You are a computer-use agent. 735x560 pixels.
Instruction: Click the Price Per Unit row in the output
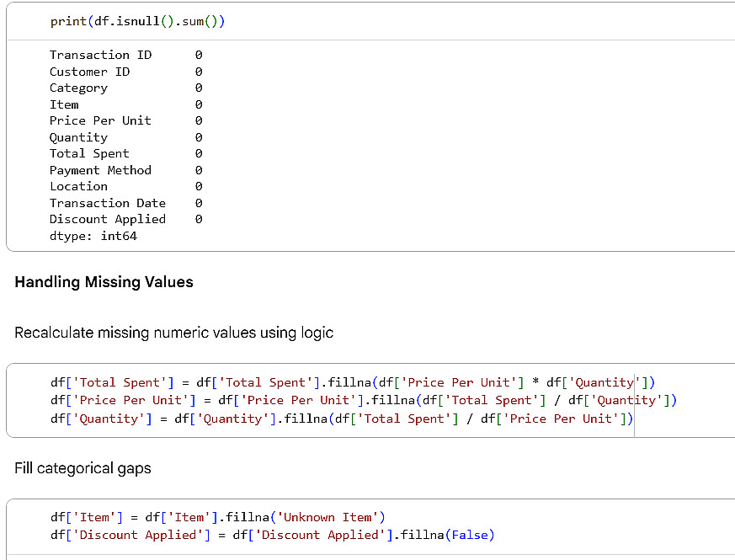[x=126, y=120]
